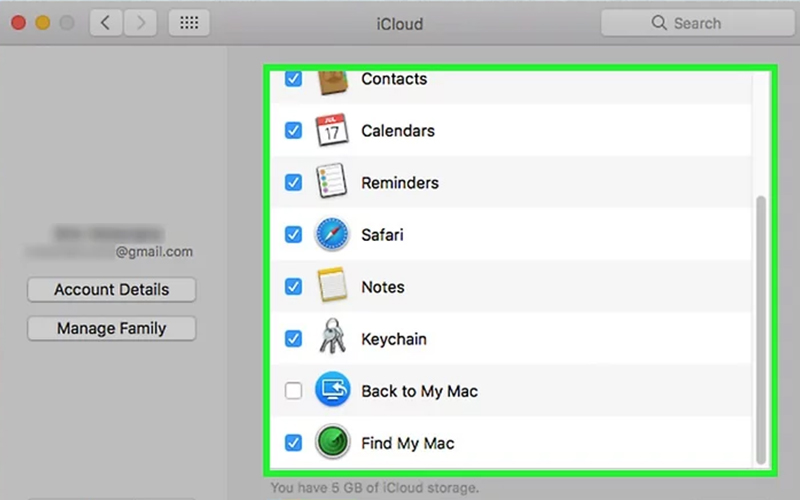
Task: Show all preferences grid button
Action: click(x=189, y=22)
